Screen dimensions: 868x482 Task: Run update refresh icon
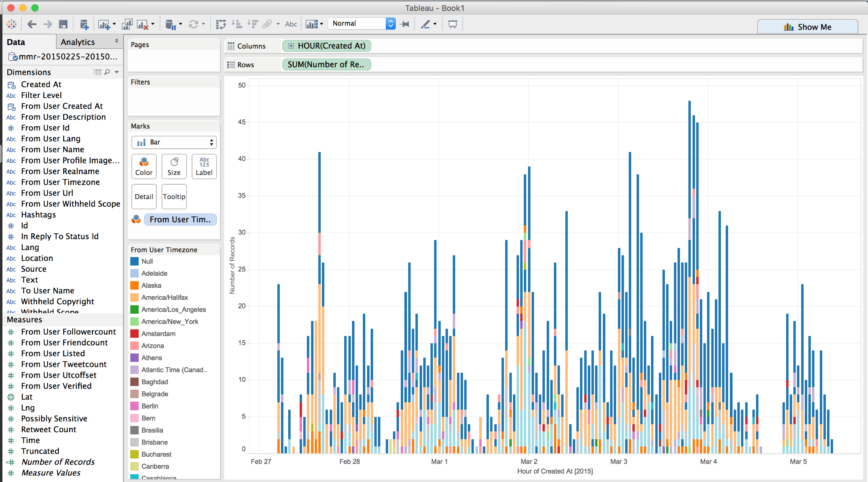pyautogui.click(x=193, y=24)
